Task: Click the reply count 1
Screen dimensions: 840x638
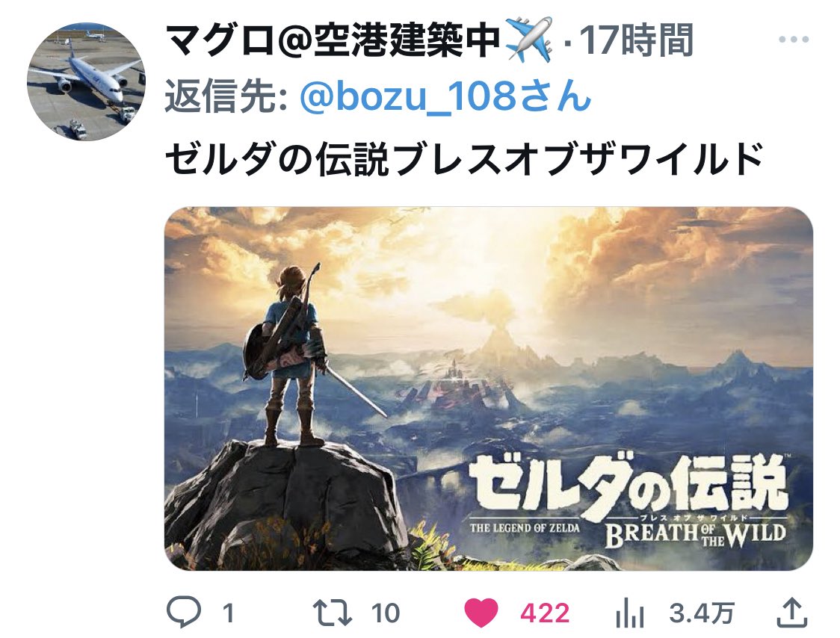Action: click(x=228, y=613)
